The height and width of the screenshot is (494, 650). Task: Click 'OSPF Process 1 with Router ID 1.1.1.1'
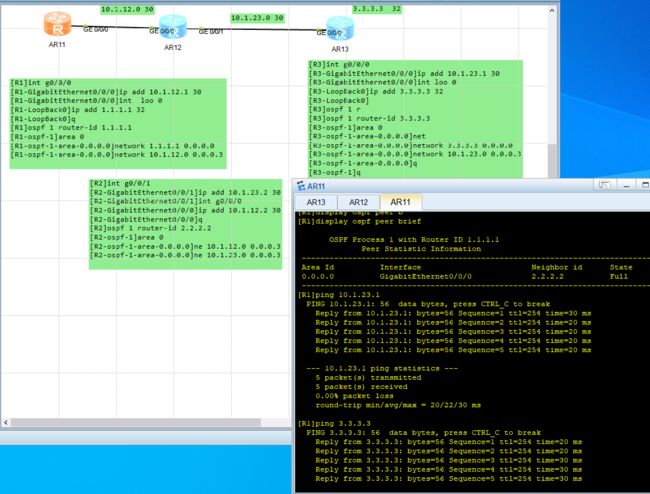[414, 240]
